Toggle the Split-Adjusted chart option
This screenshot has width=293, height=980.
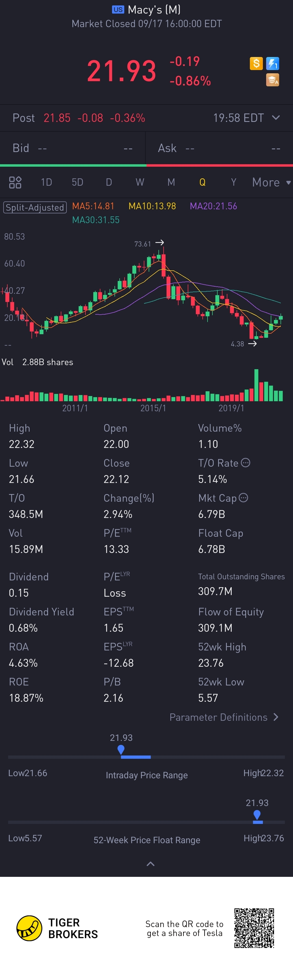[x=35, y=207]
